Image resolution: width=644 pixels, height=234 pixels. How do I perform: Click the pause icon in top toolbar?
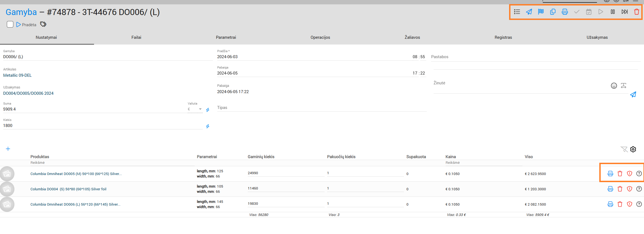612,12
